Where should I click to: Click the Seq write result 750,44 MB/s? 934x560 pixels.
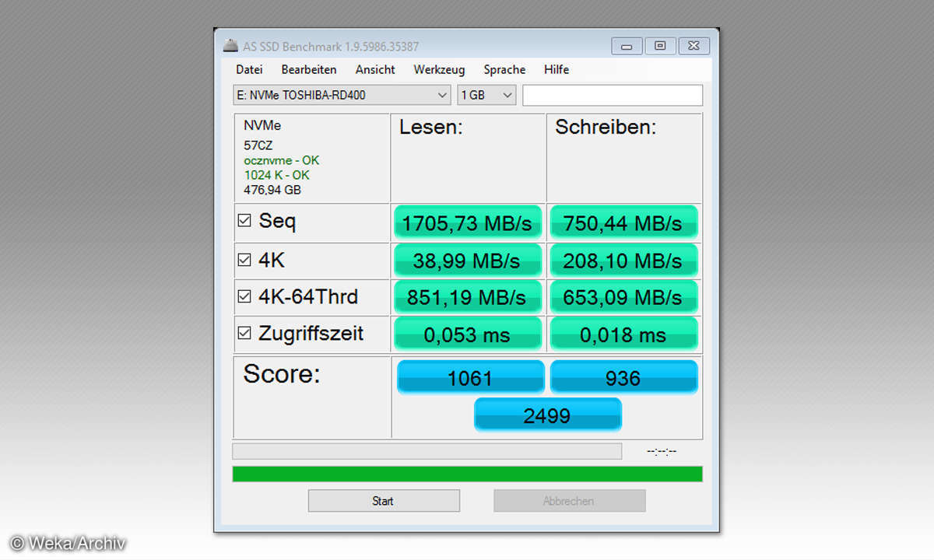623,222
